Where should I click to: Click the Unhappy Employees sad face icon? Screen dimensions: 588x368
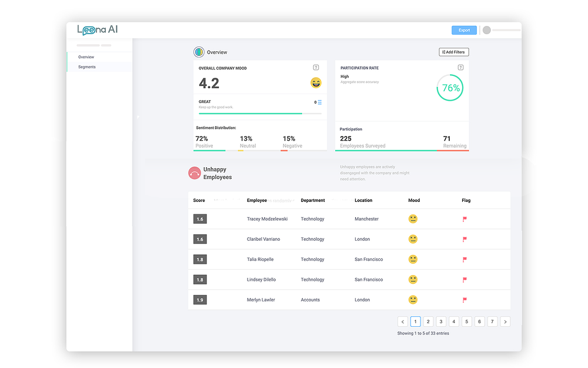[x=194, y=173]
